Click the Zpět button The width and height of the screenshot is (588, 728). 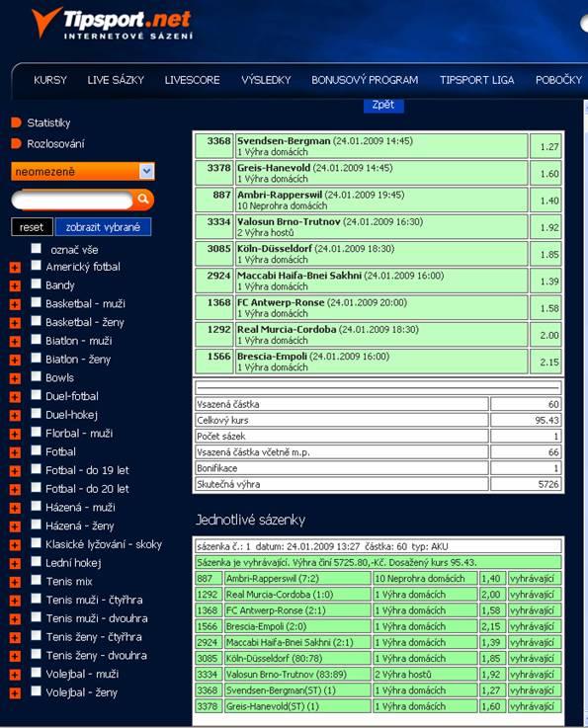point(383,105)
